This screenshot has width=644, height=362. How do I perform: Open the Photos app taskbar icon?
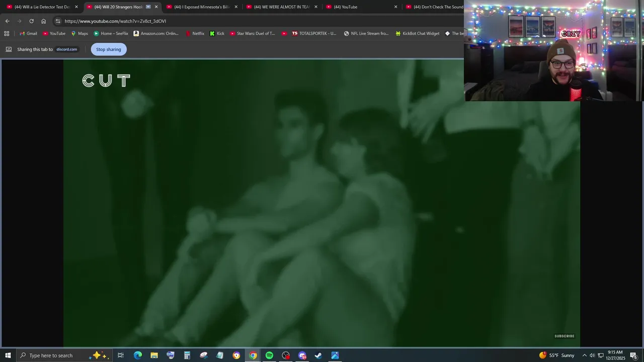tap(335, 355)
